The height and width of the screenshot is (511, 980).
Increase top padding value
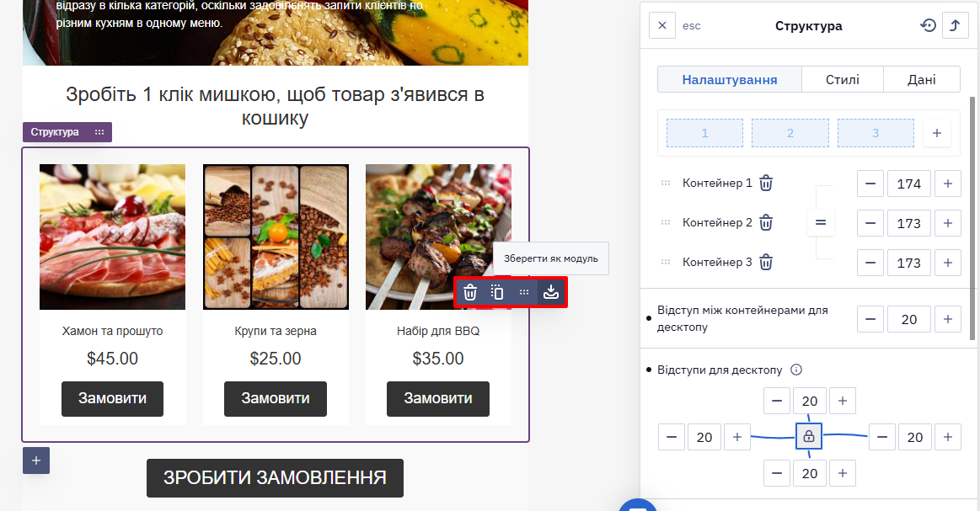point(843,401)
